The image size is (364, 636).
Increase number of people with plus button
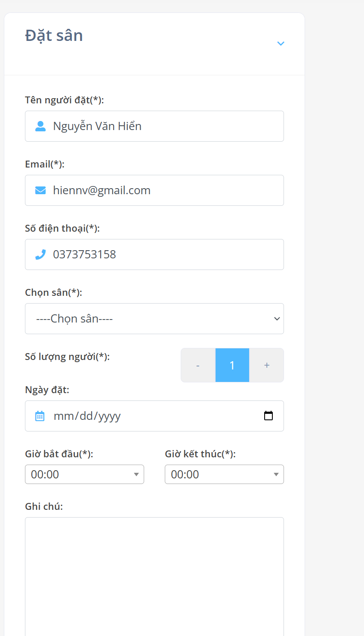[267, 365]
